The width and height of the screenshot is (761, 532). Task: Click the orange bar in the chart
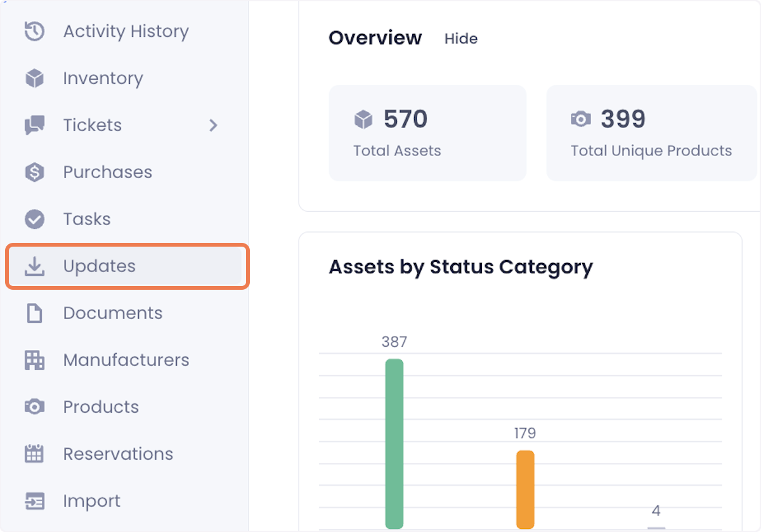point(525,490)
